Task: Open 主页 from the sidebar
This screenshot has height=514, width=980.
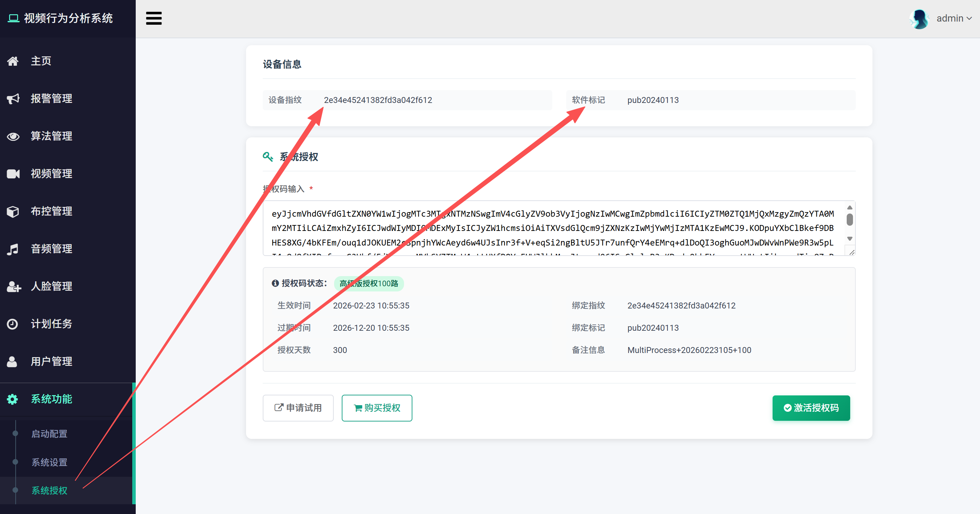Action: tap(68, 61)
